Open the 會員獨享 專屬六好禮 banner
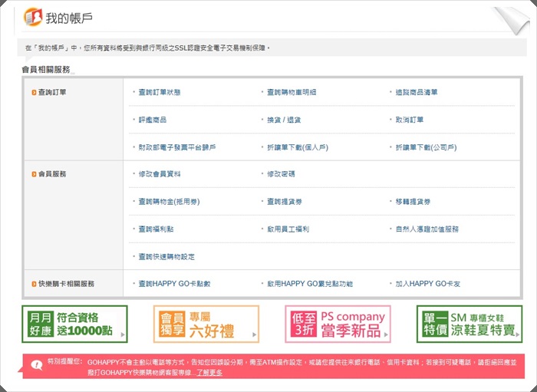The image size is (537, 392). pyautogui.click(x=206, y=324)
